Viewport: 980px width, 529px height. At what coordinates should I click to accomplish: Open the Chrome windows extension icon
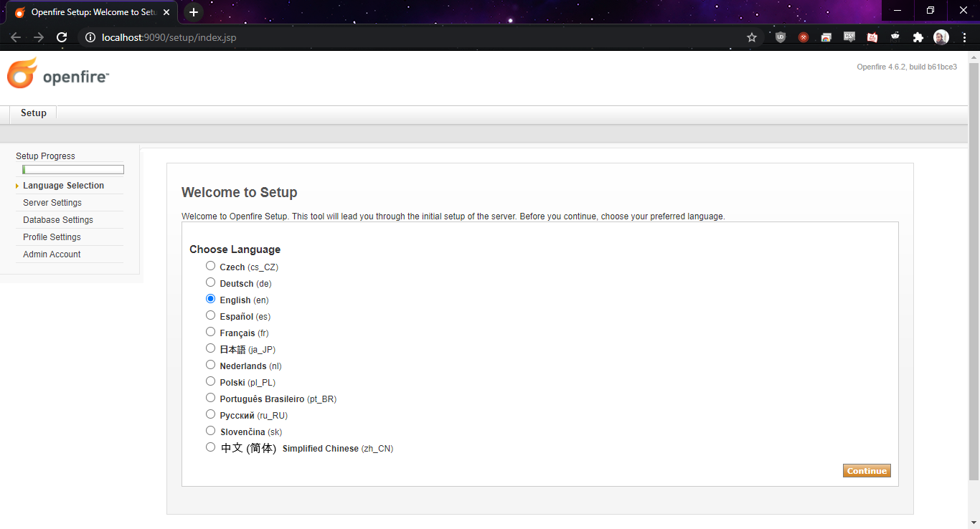(826, 37)
